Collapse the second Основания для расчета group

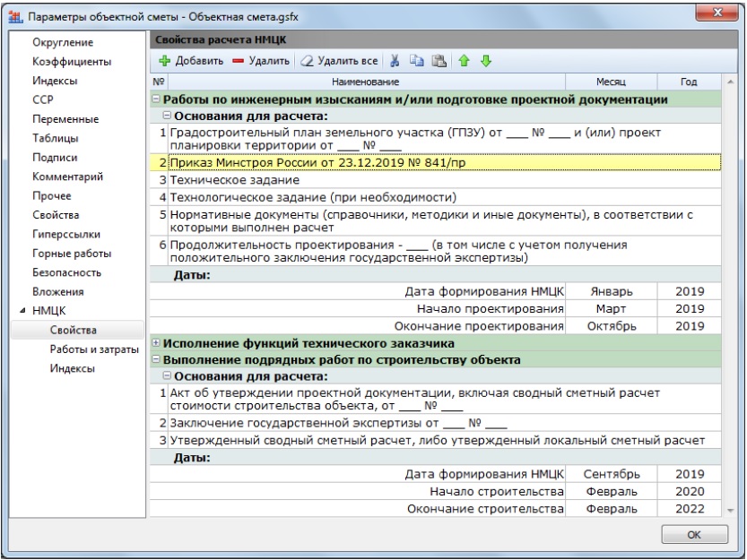167,375
